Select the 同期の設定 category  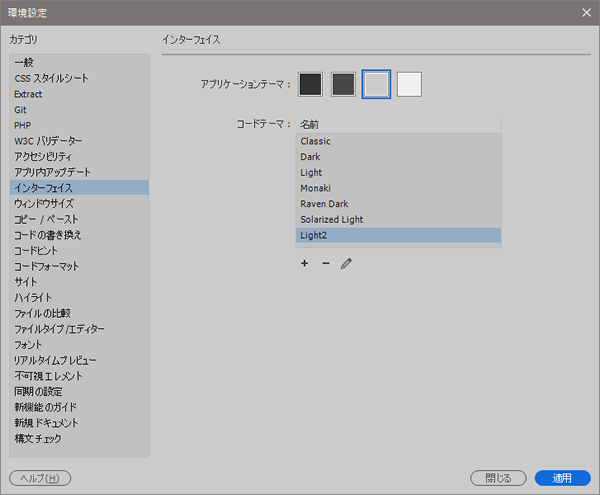tap(79, 392)
